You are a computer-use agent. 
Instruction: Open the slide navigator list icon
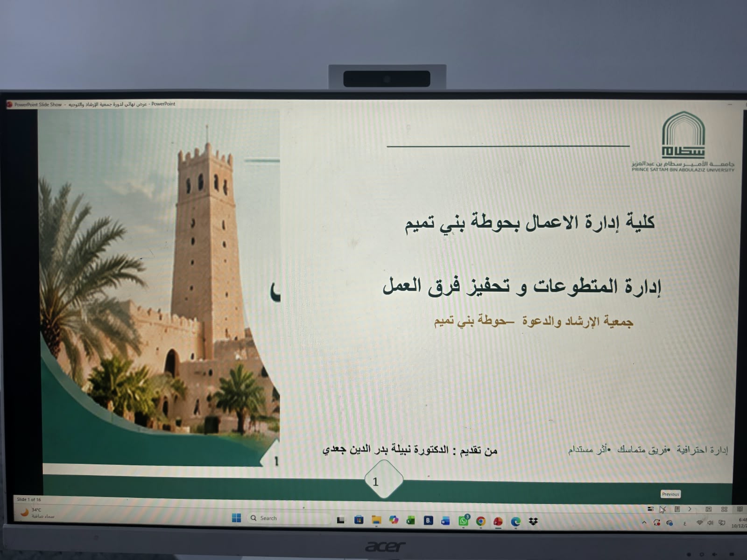(x=677, y=509)
